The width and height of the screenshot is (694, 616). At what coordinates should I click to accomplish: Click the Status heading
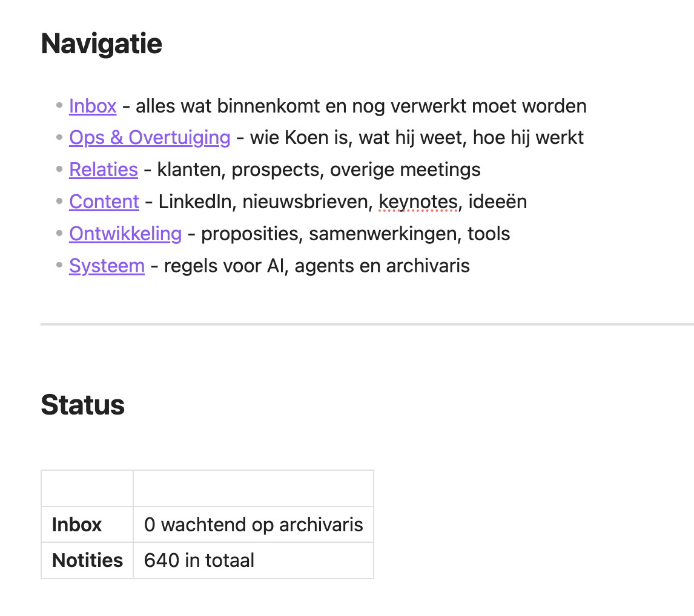click(x=82, y=405)
